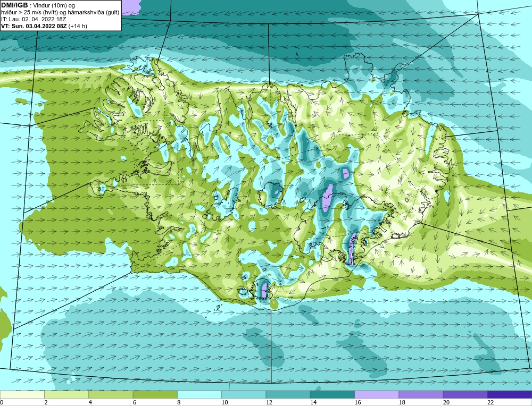Click the 12–14 m/s teal legend swatch
Screen dimensions: 532x406
click(288, 395)
